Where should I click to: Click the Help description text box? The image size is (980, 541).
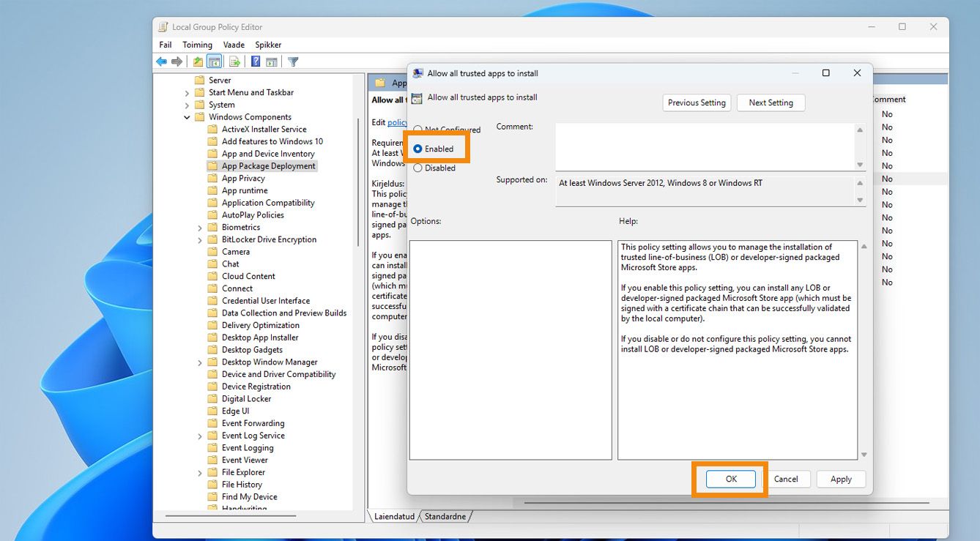coord(738,350)
